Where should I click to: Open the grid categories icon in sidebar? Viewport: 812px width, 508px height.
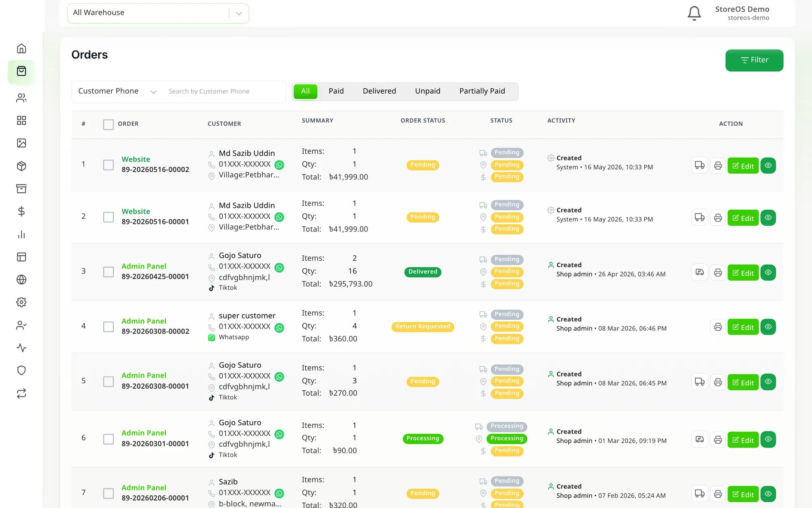(x=21, y=121)
